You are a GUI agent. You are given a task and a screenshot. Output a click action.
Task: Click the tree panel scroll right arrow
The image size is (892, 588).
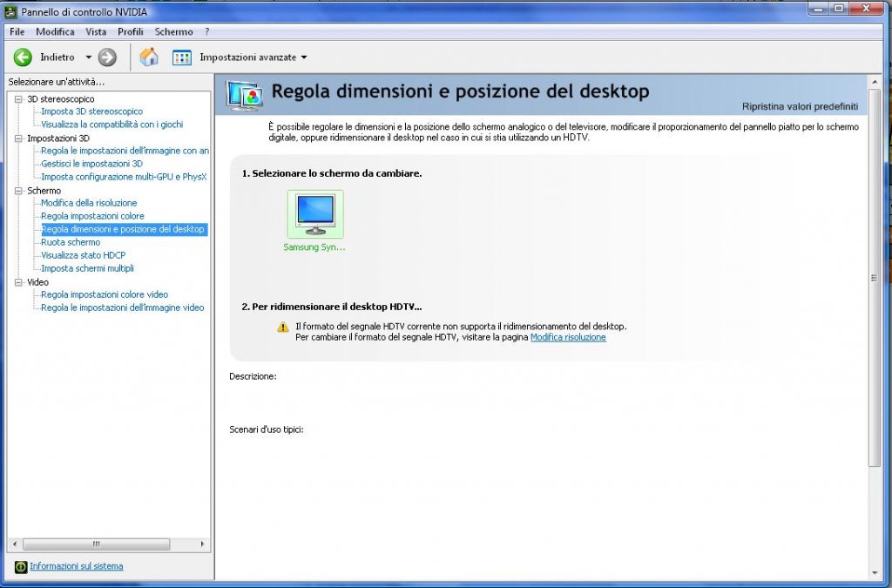click(202, 544)
